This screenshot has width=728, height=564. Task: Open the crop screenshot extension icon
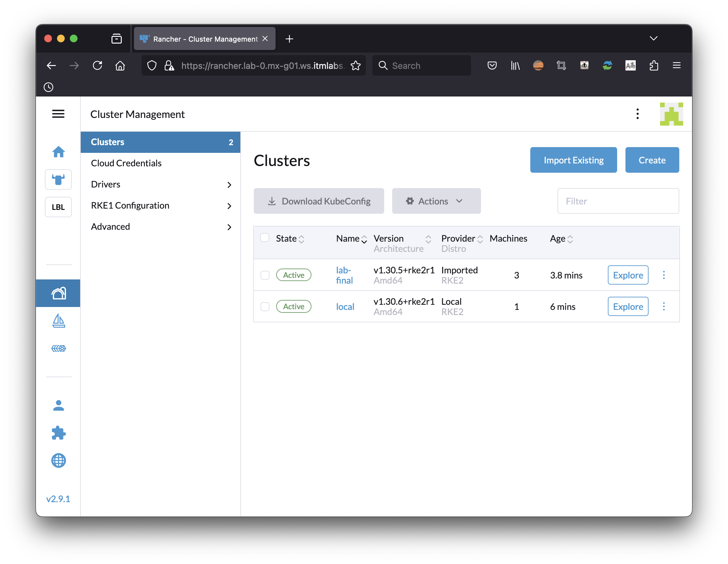click(561, 65)
